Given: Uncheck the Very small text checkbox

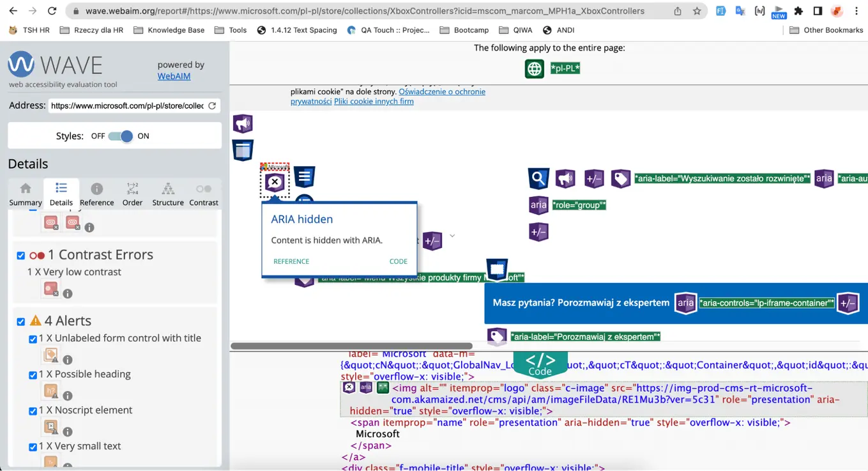Looking at the screenshot, I should (33, 447).
